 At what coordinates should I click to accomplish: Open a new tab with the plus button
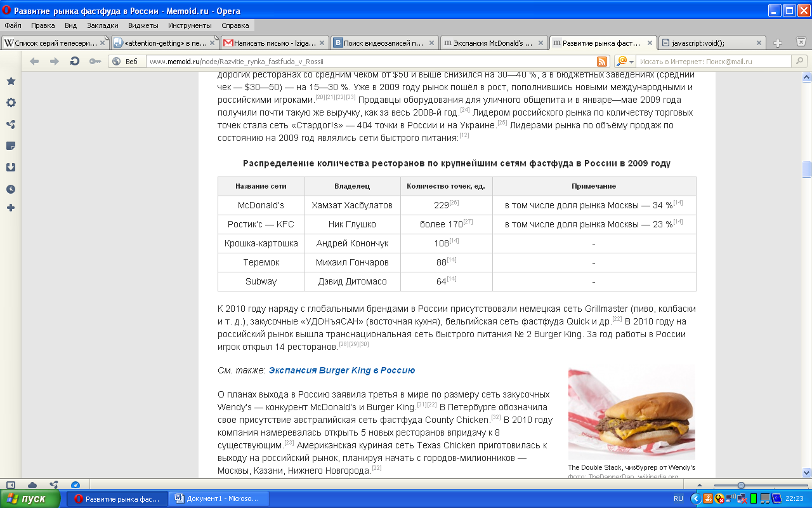[x=778, y=43]
